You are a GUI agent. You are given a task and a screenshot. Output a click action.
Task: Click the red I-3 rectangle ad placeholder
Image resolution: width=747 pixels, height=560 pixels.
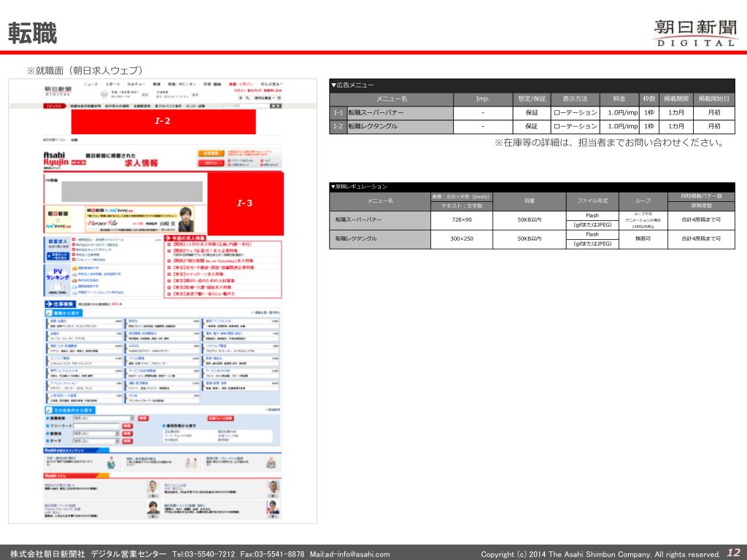tap(245, 203)
